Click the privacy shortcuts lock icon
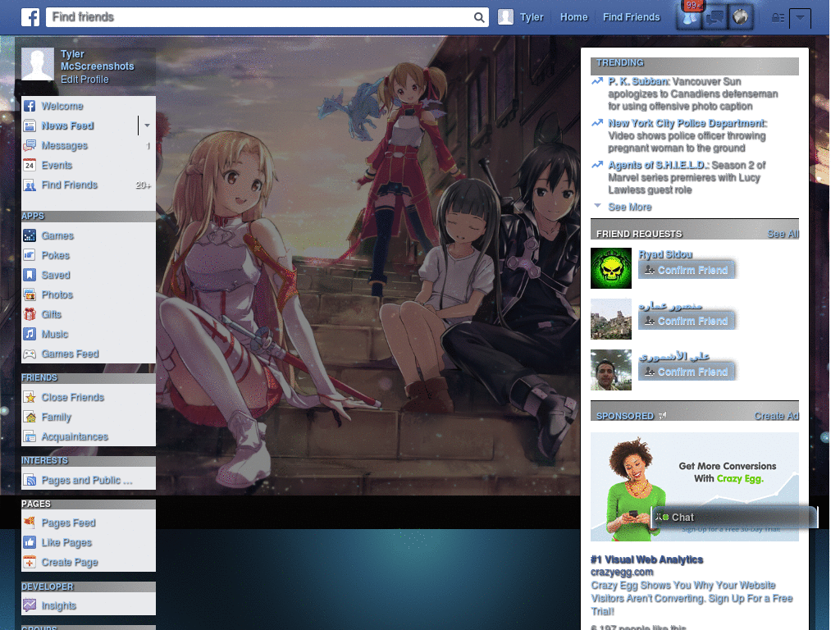The image size is (840, 630). tap(778, 18)
